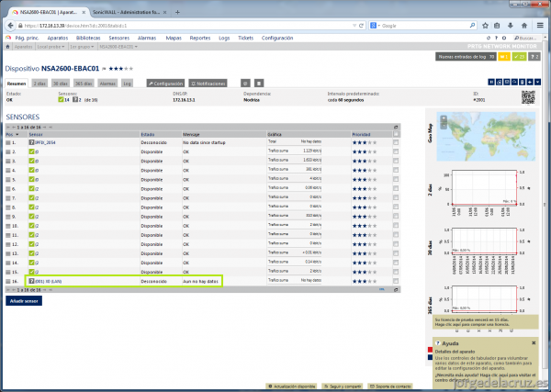Tick the checkbox for sensor row 3
This screenshot has height=392, width=551.
[396, 161]
